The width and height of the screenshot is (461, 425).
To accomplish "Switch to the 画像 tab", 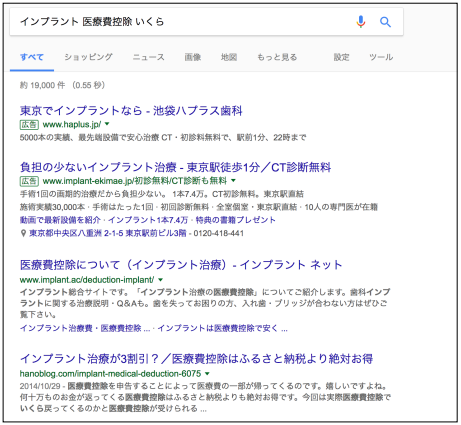I will click(193, 57).
